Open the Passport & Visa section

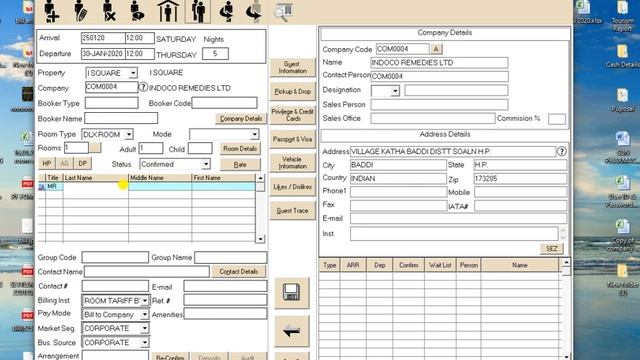pyautogui.click(x=292, y=139)
